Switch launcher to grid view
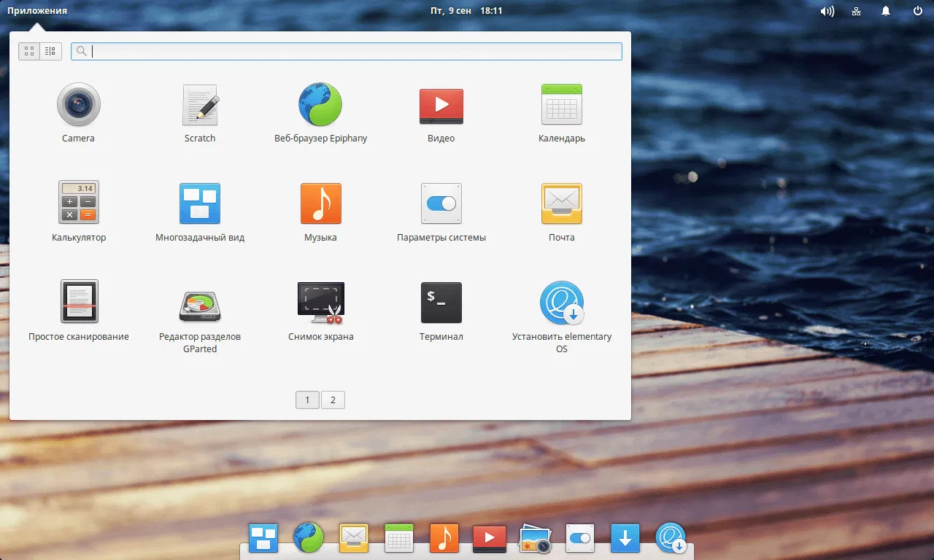This screenshot has height=560, width=934. coord(29,51)
